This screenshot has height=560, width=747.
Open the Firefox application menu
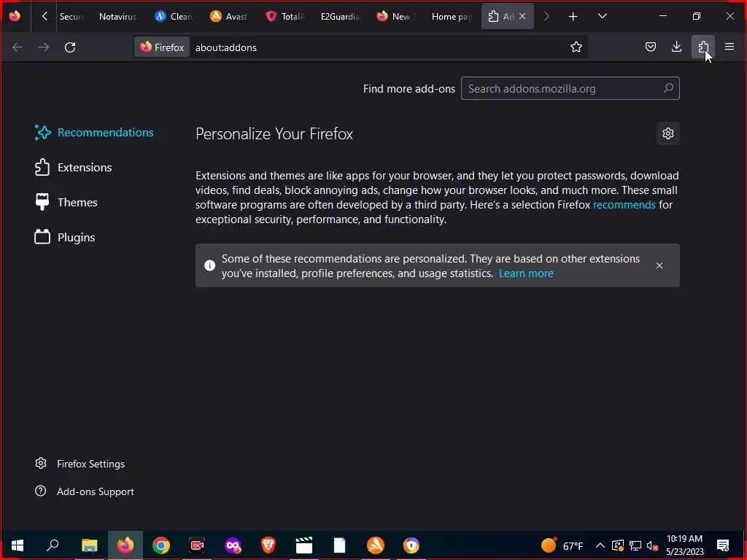tap(729, 47)
